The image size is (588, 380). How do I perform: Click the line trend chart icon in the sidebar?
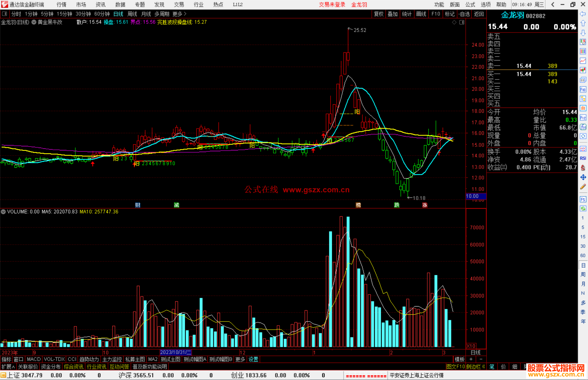tap(583, 60)
